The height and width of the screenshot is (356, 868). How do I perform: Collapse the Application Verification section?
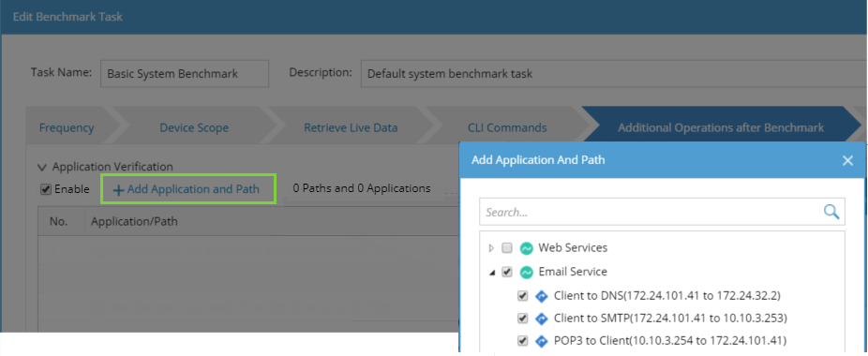41,167
